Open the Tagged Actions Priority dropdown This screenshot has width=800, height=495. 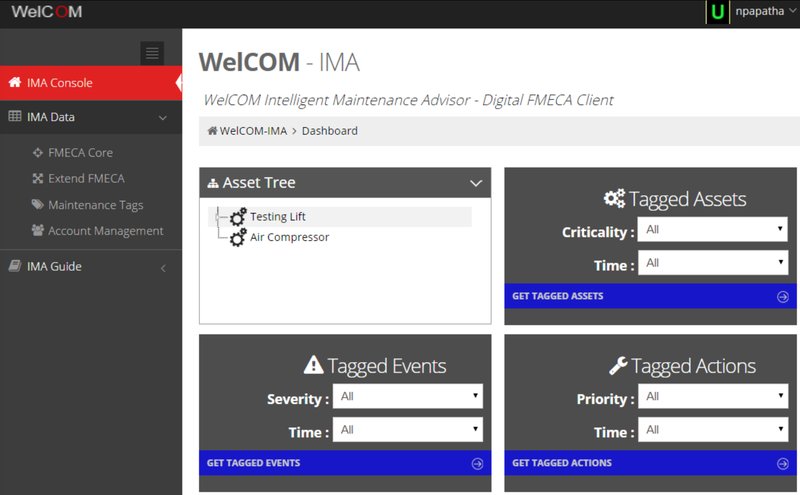pyautogui.click(x=713, y=397)
